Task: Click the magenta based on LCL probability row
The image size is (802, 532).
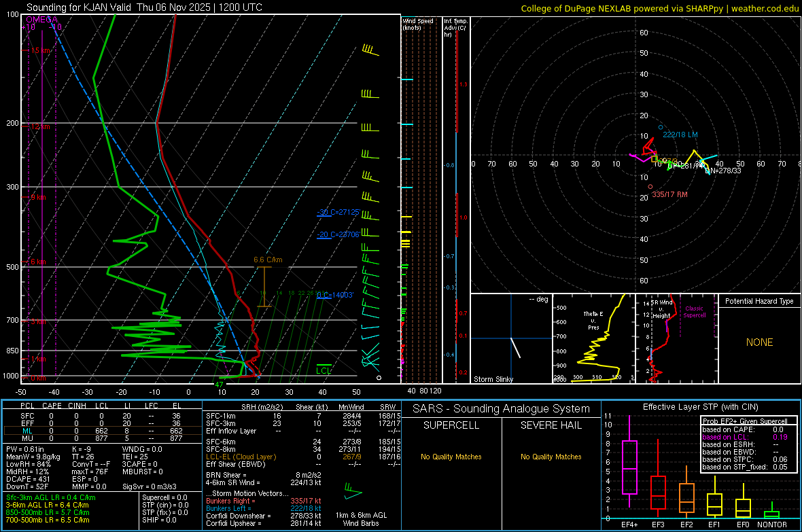Action: [x=745, y=437]
